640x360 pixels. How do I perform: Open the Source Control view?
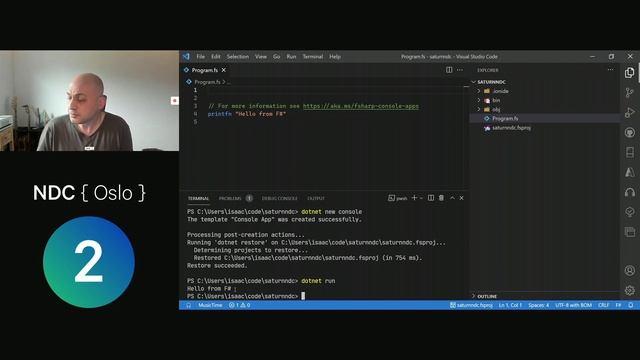coord(629,93)
